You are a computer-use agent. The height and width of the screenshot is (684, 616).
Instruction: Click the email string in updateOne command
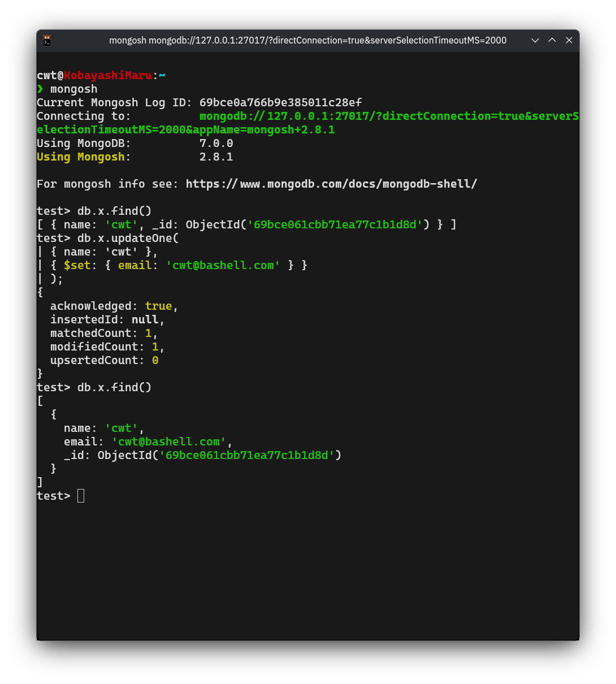223,265
